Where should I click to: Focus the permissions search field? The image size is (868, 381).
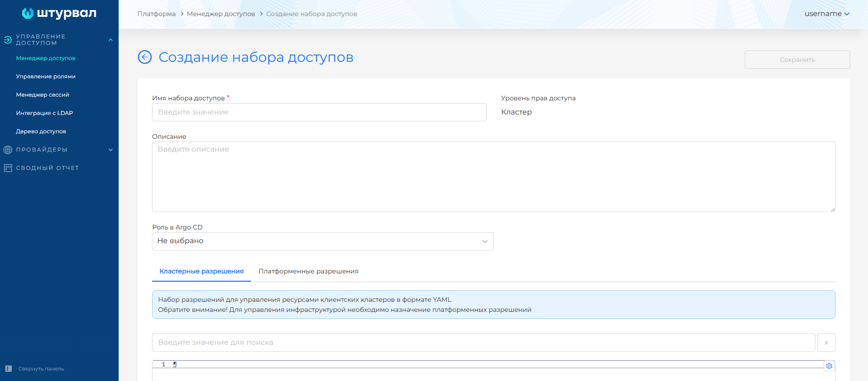point(484,343)
